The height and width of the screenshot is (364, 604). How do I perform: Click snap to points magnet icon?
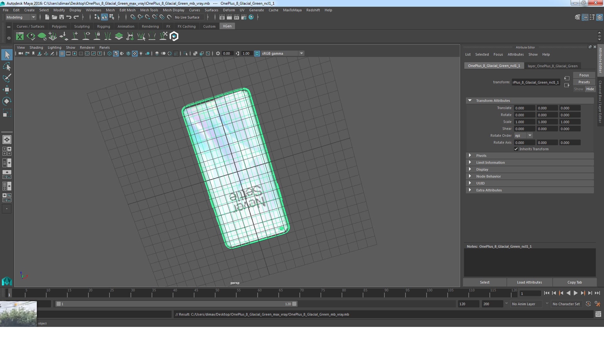(147, 17)
